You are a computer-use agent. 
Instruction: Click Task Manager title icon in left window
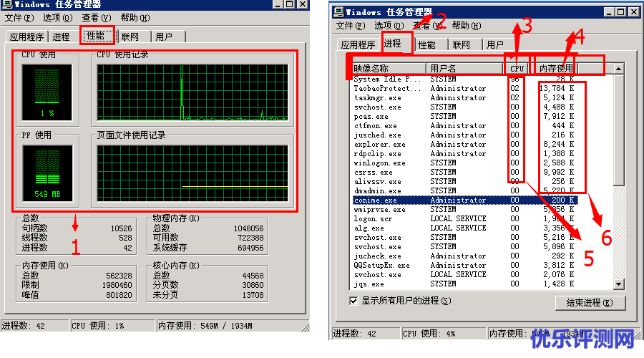(7, 4)
